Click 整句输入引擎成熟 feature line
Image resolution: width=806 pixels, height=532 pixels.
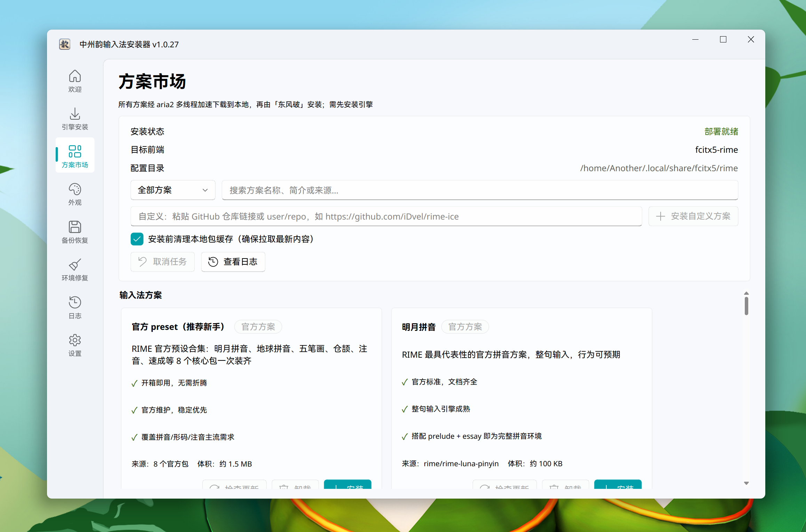pyautogui.click(x=441, y=409)
